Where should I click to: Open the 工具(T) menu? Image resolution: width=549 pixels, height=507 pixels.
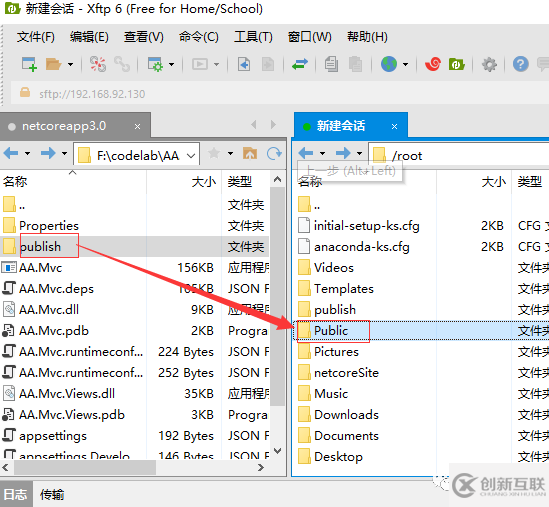(x=253, y=37)
